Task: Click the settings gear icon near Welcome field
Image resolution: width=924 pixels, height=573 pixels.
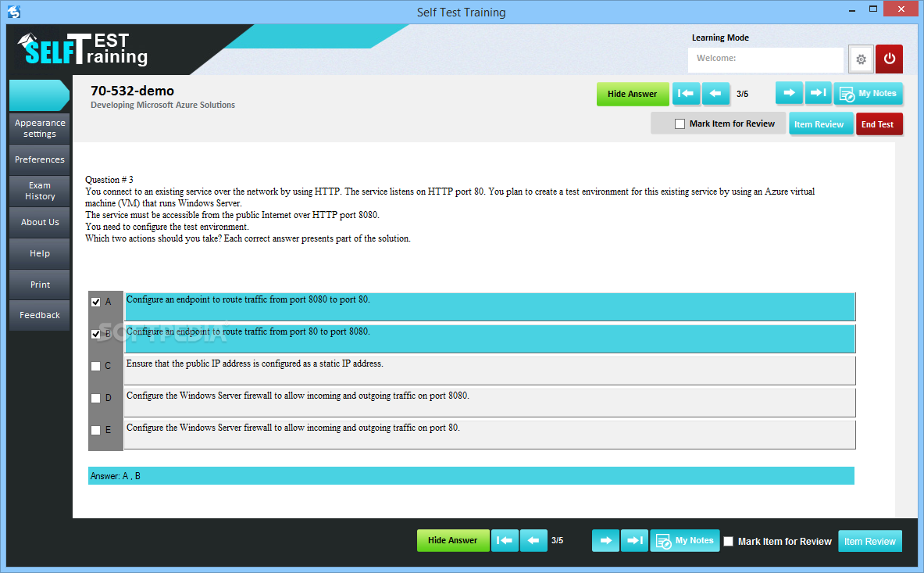Action: coord(861,59)
